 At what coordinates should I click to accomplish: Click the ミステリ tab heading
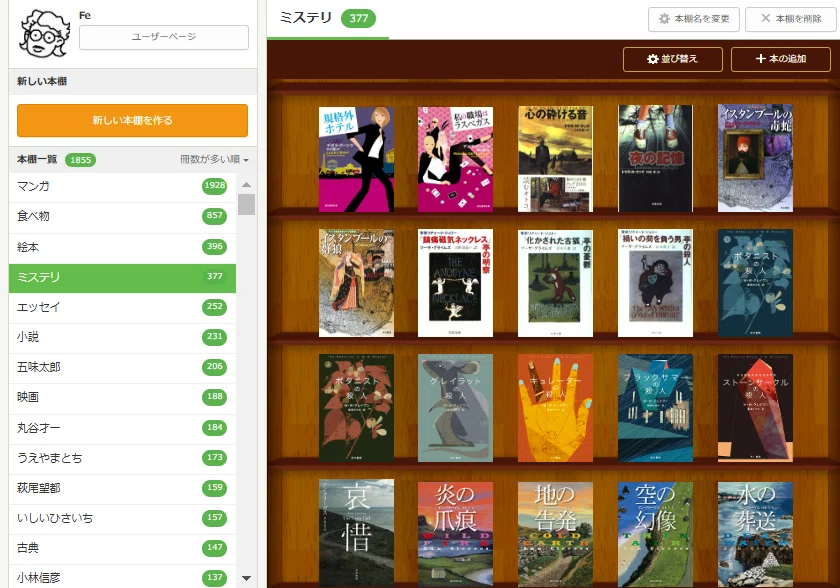tap(328, 19)
